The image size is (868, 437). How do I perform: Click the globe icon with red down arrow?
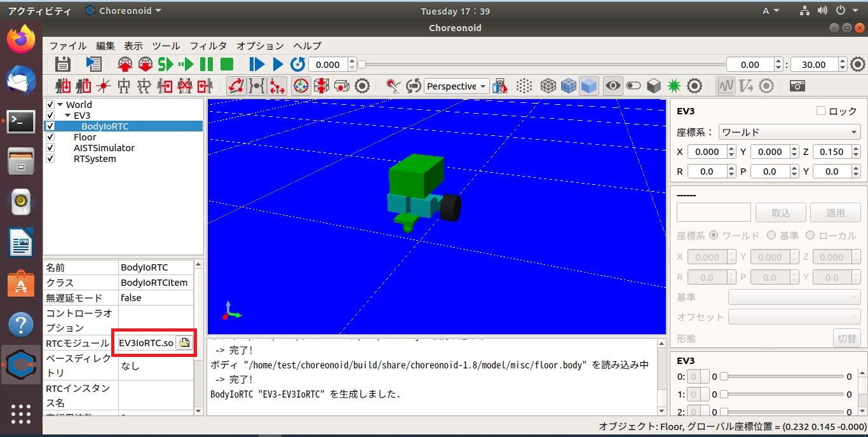146,64
